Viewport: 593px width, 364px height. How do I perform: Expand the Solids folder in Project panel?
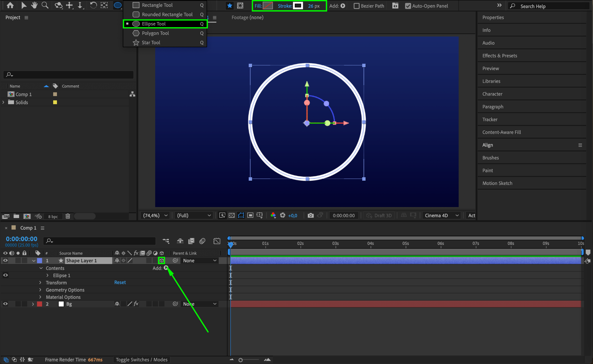point(3,102)
